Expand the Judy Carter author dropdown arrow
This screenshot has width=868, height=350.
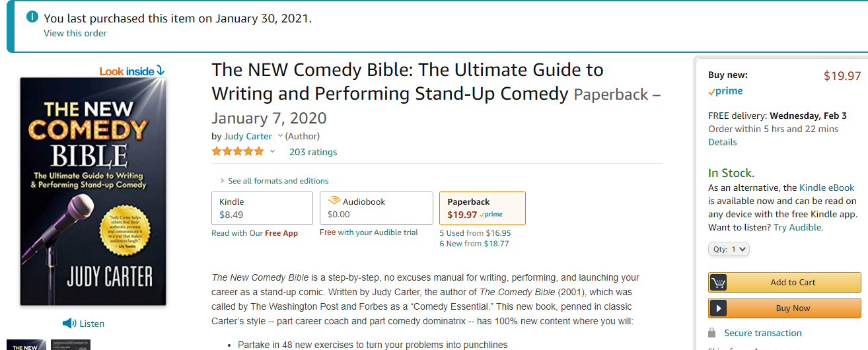click(x=280, y=136)
